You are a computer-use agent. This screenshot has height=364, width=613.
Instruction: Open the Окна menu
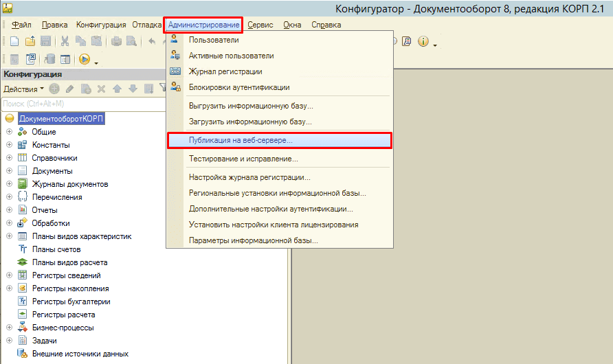pyautogui.click(x=292, y=25)
